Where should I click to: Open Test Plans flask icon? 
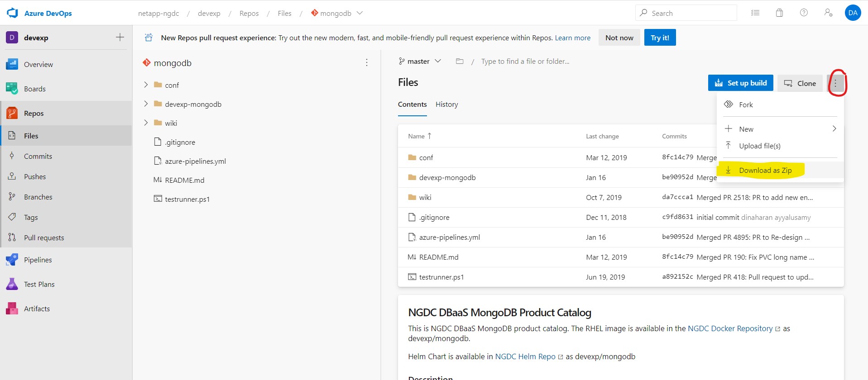pyautogui.click(x=12, y=284)
